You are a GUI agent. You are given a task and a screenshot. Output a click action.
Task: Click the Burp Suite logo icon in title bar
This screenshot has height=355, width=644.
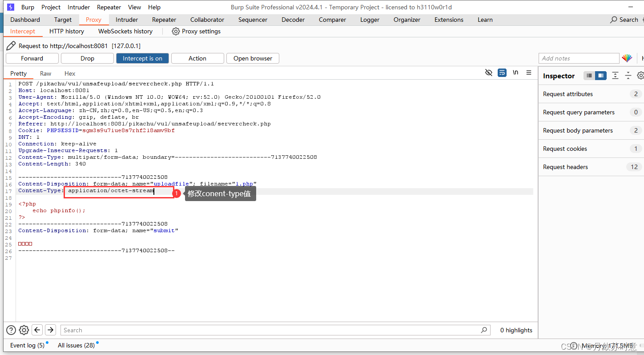(x=11, y=7)
